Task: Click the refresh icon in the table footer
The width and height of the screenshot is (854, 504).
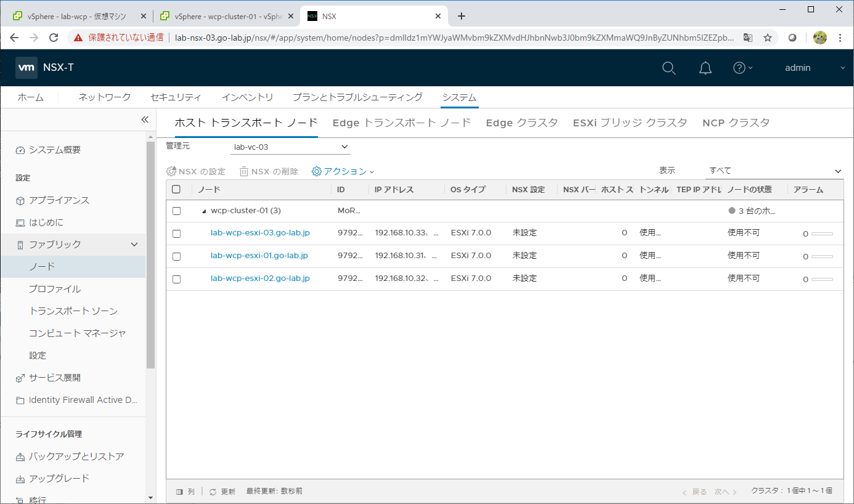Action: 213,492
